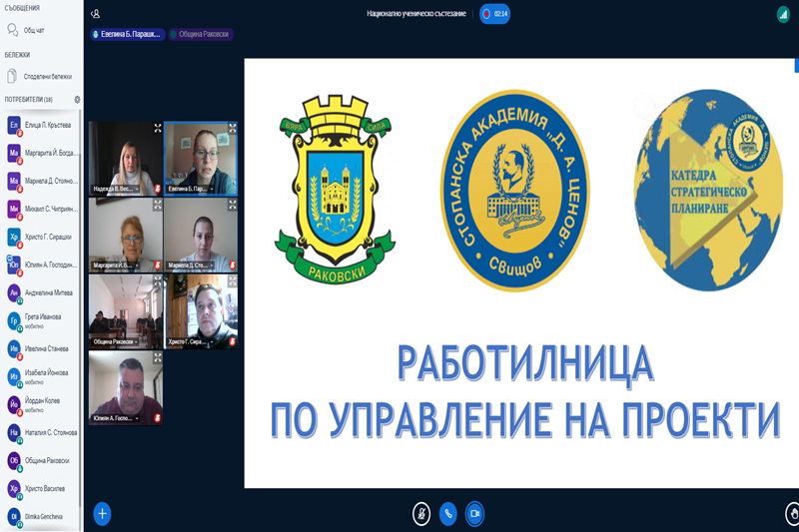Click the recording indicator showing 02:14
The height and width of the screenshot is (532, 799).
pyautogui.click(x=494, y=14)
